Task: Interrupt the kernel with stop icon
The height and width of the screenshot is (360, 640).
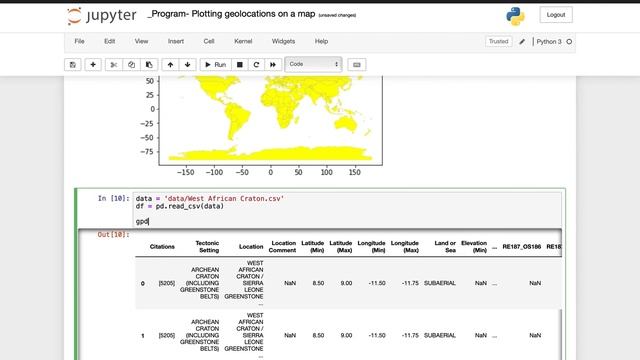Action: coord(240,64)
